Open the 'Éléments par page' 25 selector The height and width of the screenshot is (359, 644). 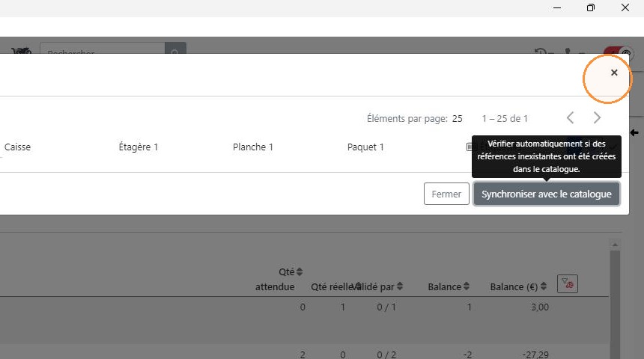457,119
